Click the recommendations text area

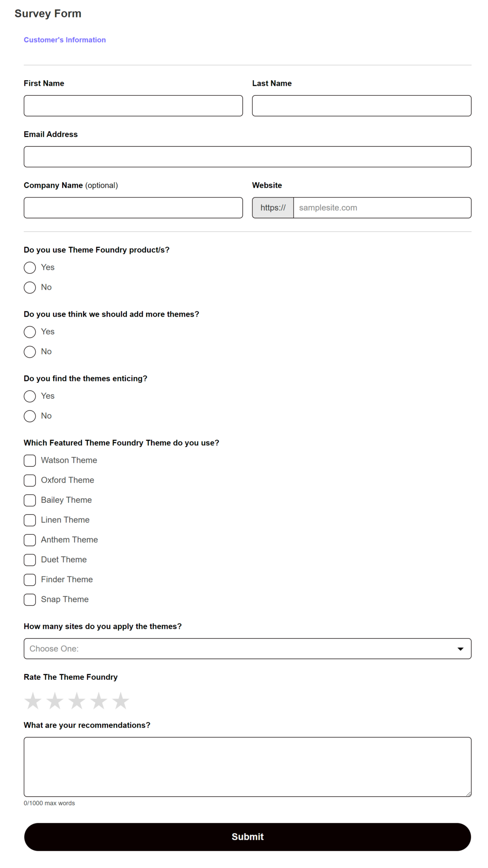click(x=247, y=766)
